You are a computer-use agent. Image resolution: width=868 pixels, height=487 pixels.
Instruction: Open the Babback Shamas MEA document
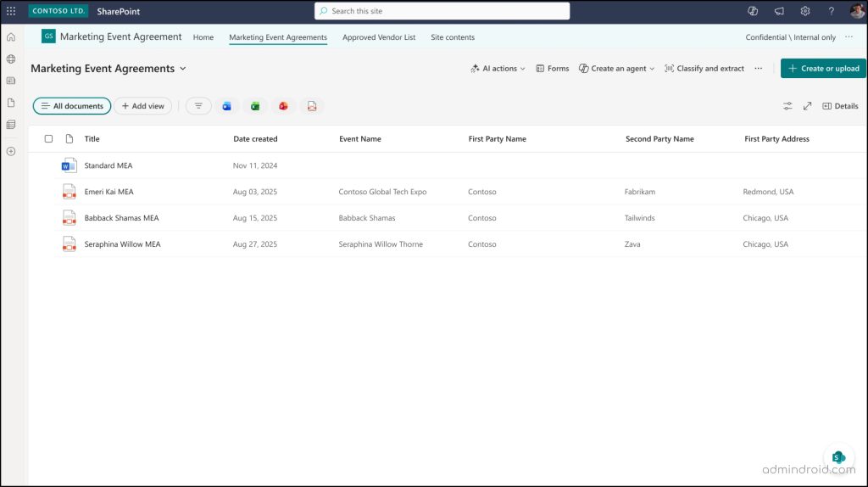(122, 218)
